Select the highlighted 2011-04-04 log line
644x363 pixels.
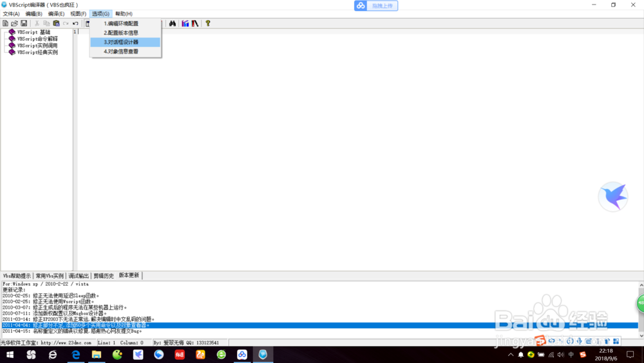320,325
